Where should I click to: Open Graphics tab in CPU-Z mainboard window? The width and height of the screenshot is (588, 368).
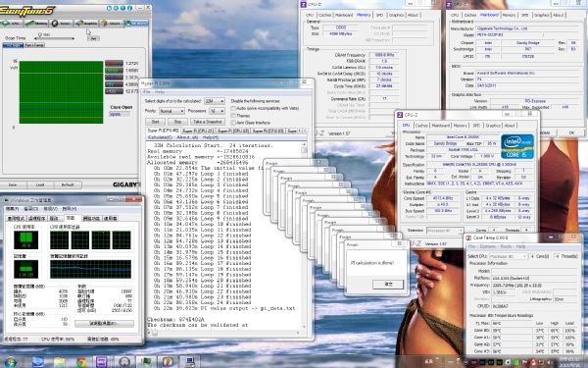click(541, 15)
